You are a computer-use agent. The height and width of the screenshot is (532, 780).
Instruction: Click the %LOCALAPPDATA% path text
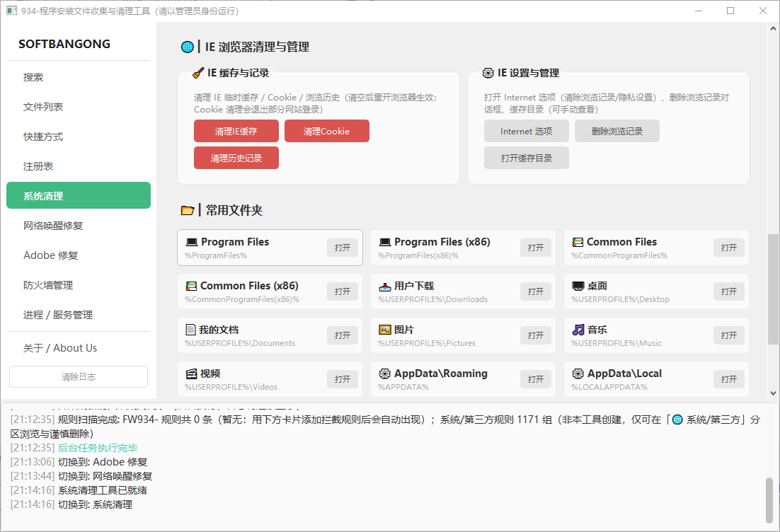point(609,387)
